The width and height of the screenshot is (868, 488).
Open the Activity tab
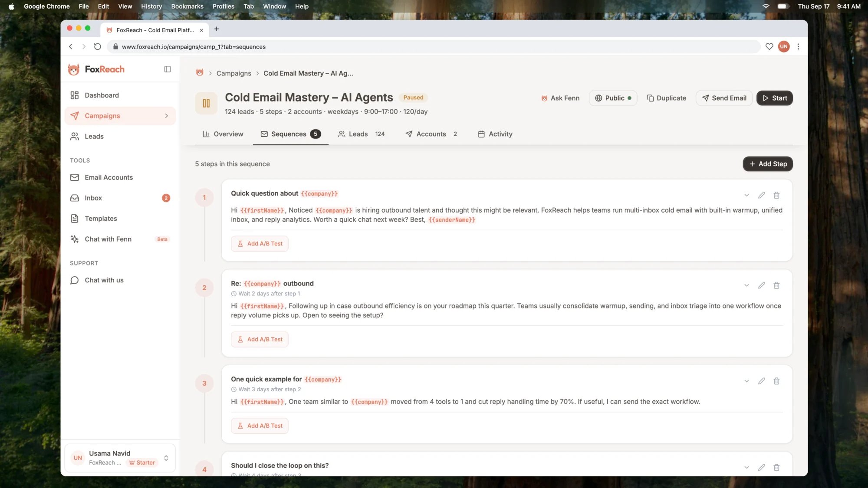click(495, 134)
